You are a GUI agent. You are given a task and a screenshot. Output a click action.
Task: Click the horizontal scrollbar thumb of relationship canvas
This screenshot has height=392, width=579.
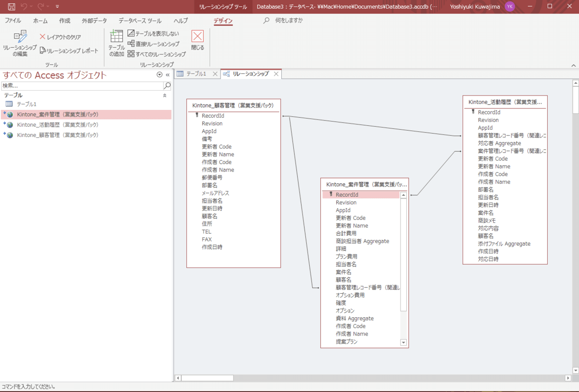tap(207, 378)
